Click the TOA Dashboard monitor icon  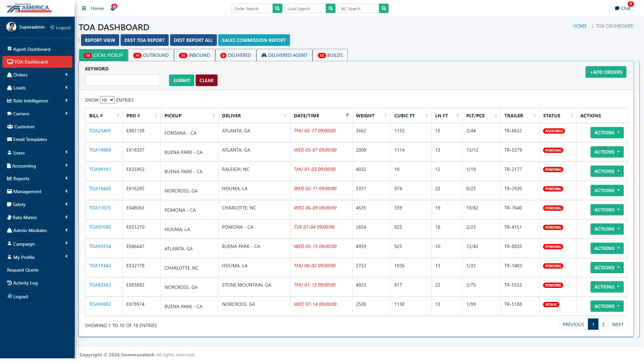click(10, 62)
